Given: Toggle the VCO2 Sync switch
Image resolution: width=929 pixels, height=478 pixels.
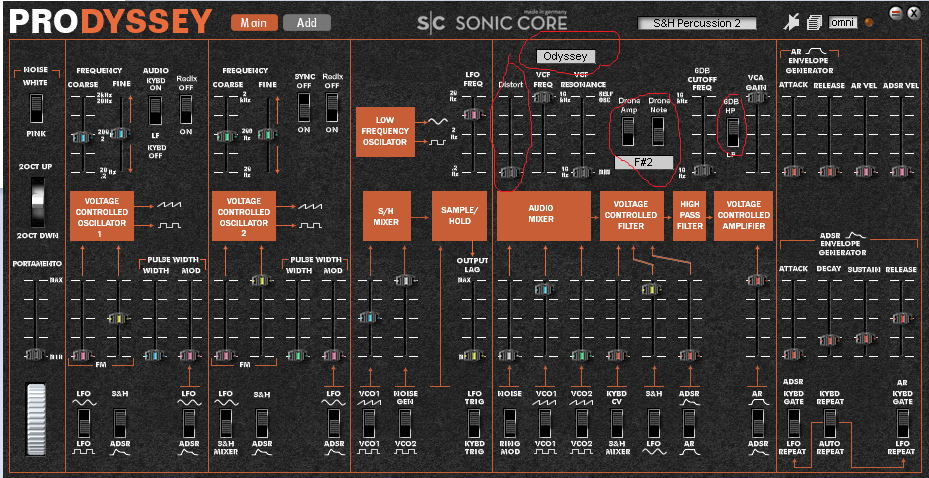Looking at the screenshot, I should (x=304, y=109).
